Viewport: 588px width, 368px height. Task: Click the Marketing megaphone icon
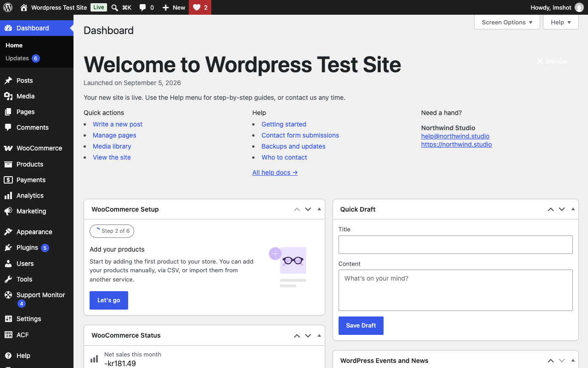pos(8,211)
